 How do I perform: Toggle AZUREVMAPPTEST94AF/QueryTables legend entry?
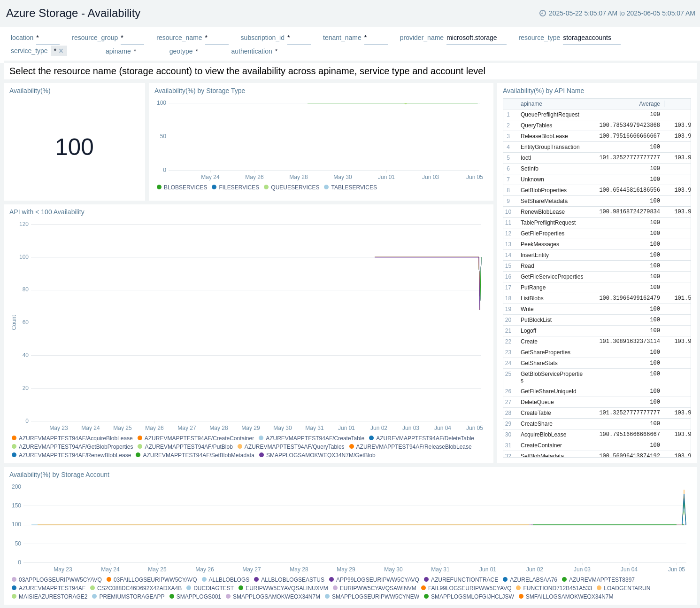(291, 447)
